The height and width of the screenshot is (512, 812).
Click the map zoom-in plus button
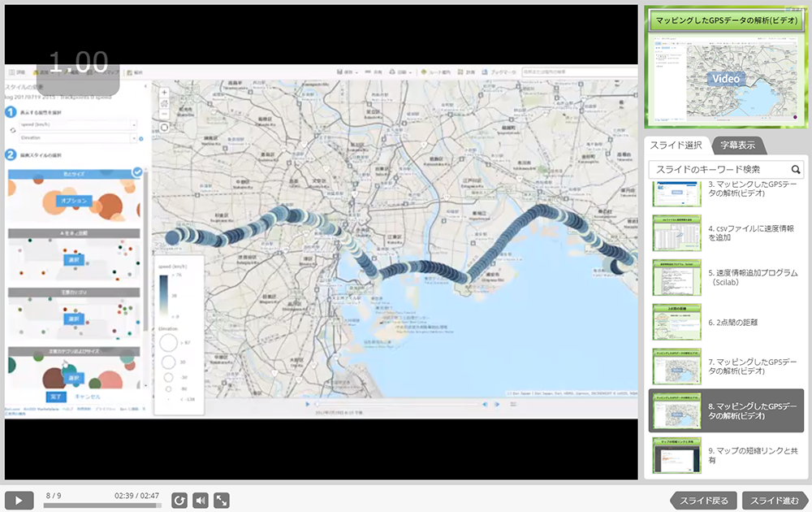[165, 93]
